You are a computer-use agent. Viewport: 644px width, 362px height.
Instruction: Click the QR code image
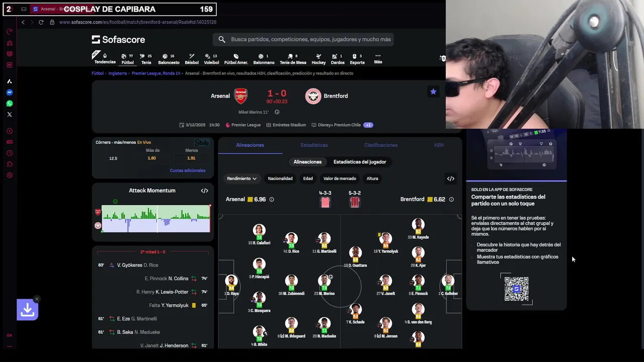tap(516, 289)
